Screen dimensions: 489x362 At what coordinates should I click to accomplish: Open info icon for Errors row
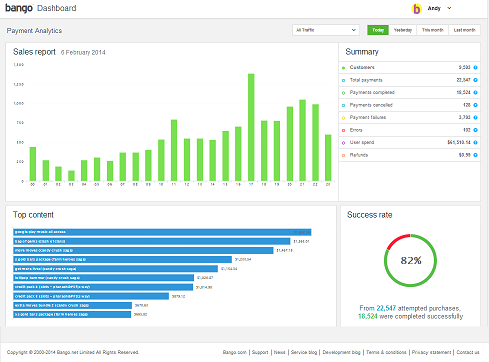[475, 130]
